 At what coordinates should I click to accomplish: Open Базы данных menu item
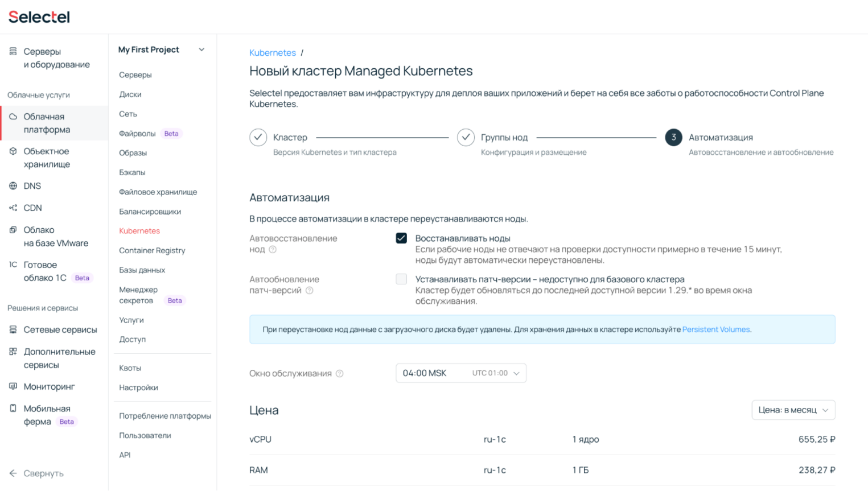[142, 270]
